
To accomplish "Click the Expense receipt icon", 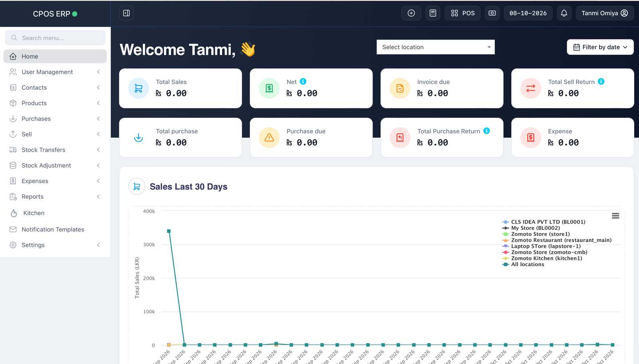I will click(x=531, y=138).
